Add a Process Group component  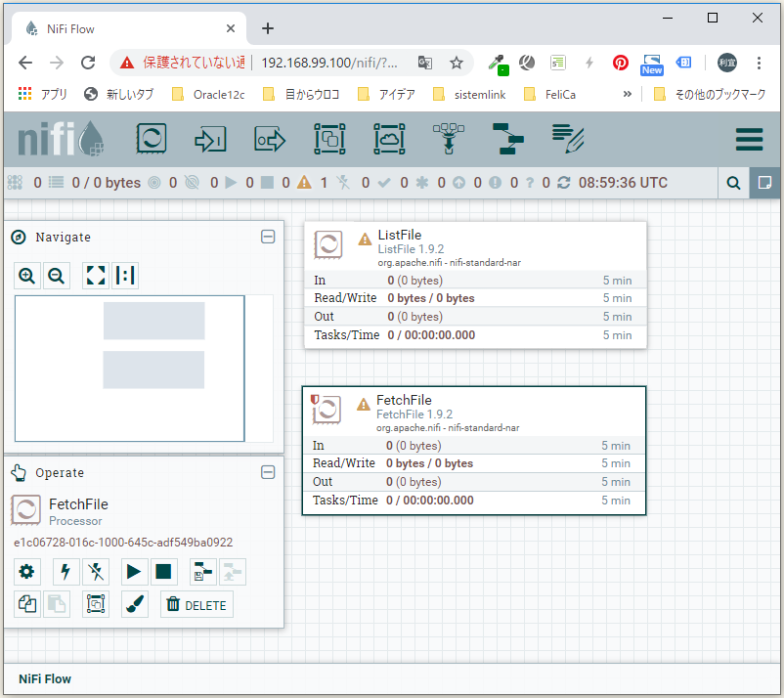[x=329, y=139]
